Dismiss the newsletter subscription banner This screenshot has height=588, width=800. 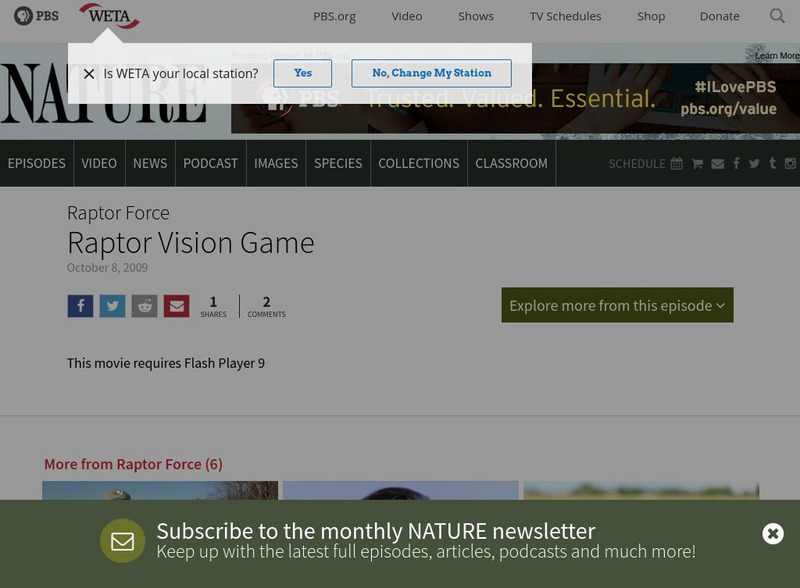pos(772,533)
